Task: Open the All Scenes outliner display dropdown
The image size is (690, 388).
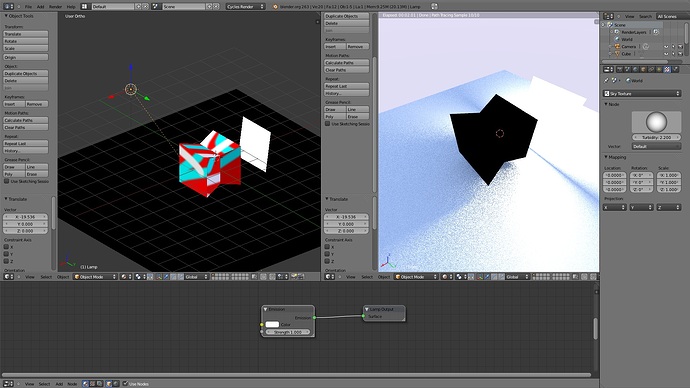Action: point(672,16)
